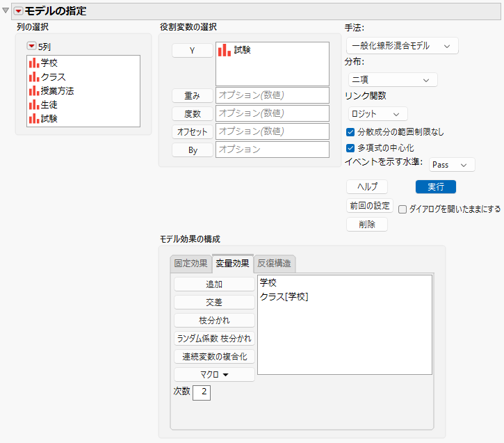The width and height of the screenshot is (504, 443).
Task: Enable ダイアログを開いたままにする checkbox
Action: click(x=403, y=209)
